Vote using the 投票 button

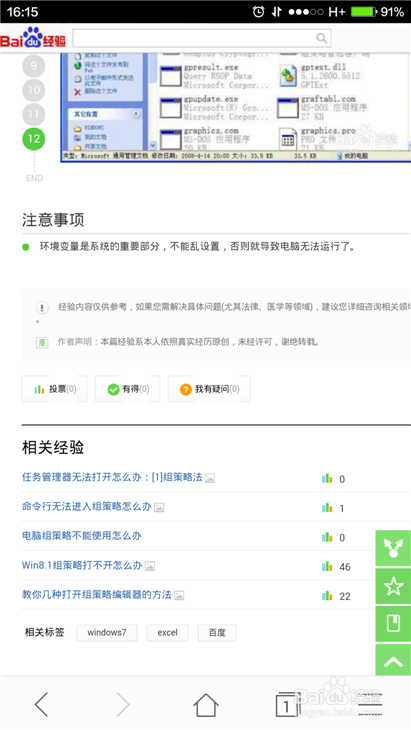coord(54,389)
